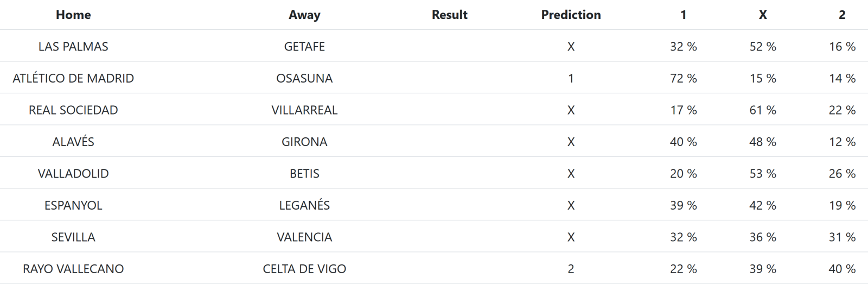Click the 61 % draw probability value
Image resolution: width=868 pixels, height=284 pixels.
(x=763, y=110)
